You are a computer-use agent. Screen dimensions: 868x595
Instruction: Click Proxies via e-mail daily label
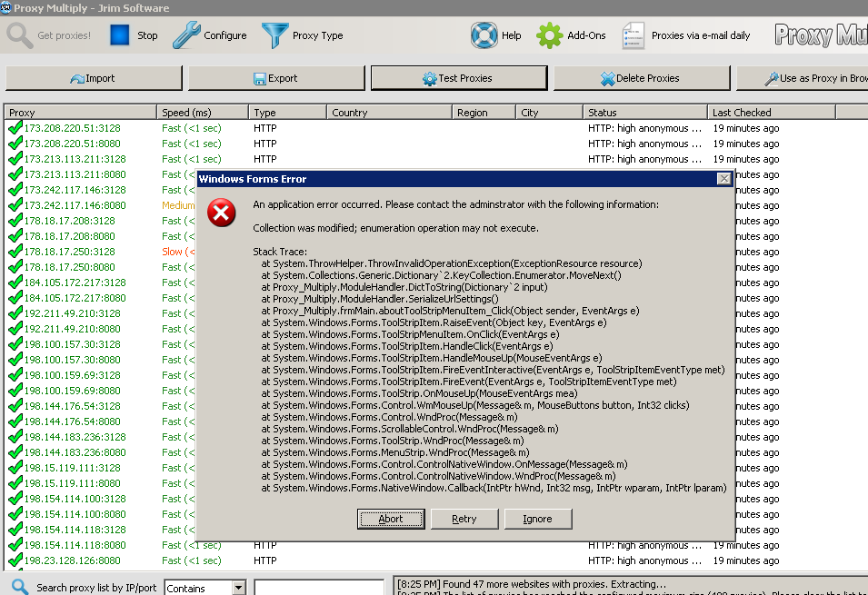[x=701, y=35]
